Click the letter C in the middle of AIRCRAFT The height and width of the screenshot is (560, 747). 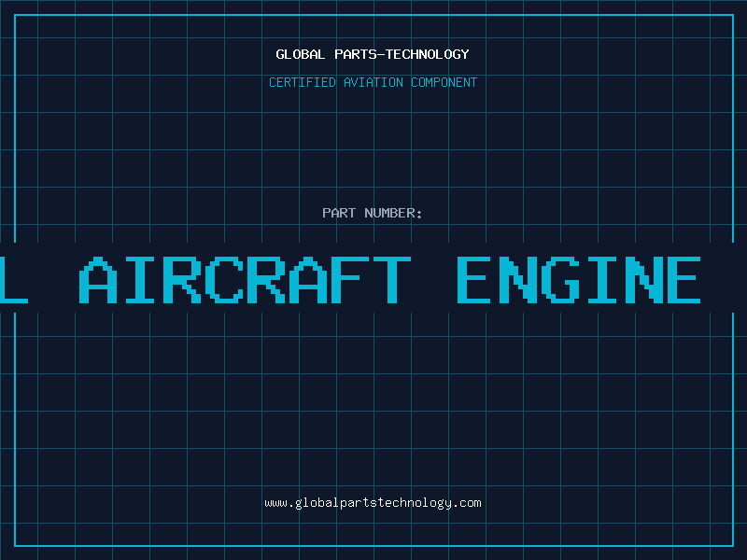(226, 279)
